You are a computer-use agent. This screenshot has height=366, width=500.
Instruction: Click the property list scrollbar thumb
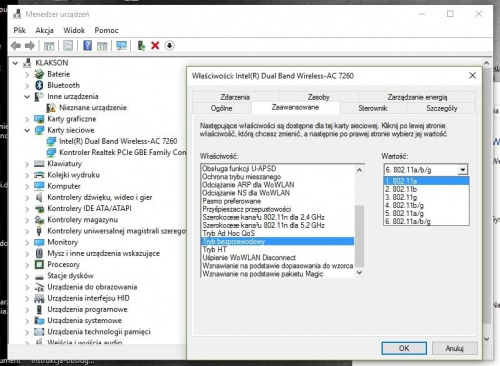pyautogui.click(x=359, y=236)
